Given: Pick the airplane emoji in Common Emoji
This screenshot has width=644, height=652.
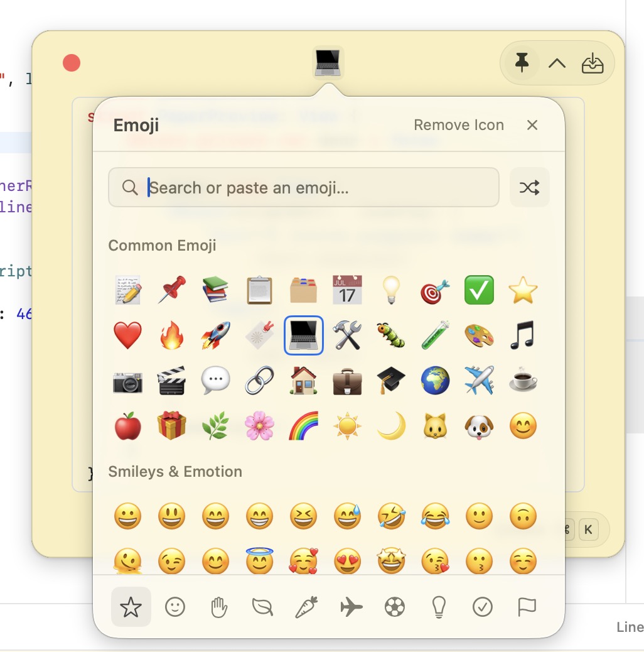Looking at the screenshot, I should click(479, 381).
